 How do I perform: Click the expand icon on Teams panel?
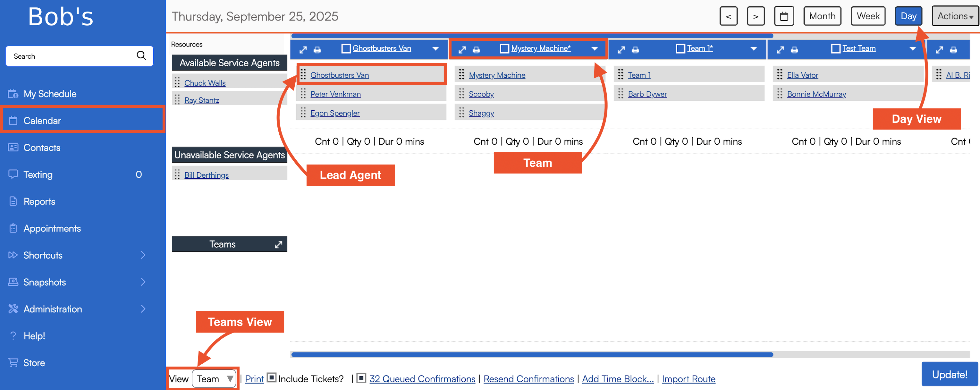[x=278, y=244]
